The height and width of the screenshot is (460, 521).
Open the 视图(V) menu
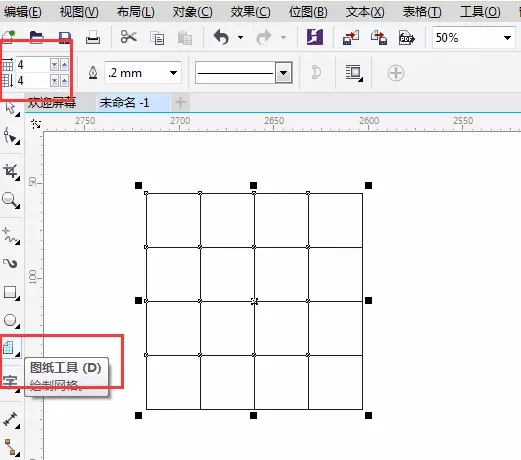tap(79, 12)
